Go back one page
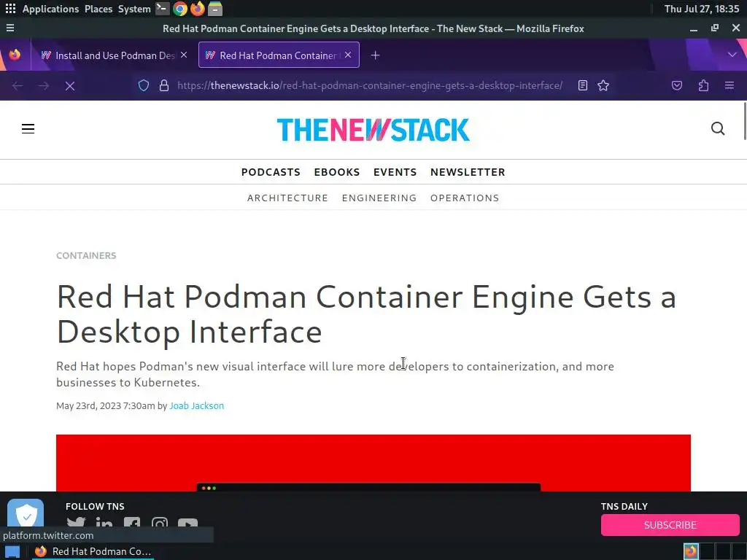Viewport: 747px width, 560px height. click(x=18, y=86)
